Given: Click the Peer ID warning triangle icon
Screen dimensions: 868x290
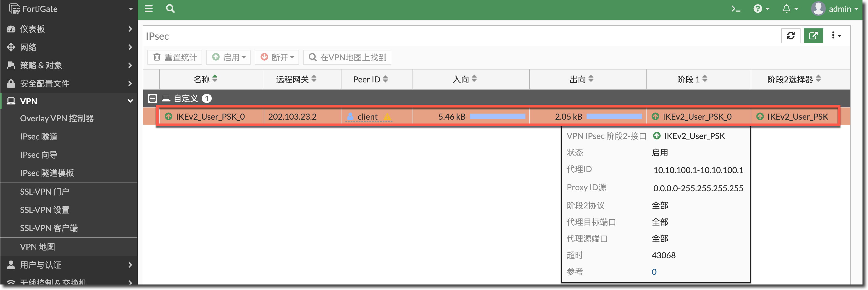Looking at the screenshot, I should pyautogui.click(x=387, y=117).
